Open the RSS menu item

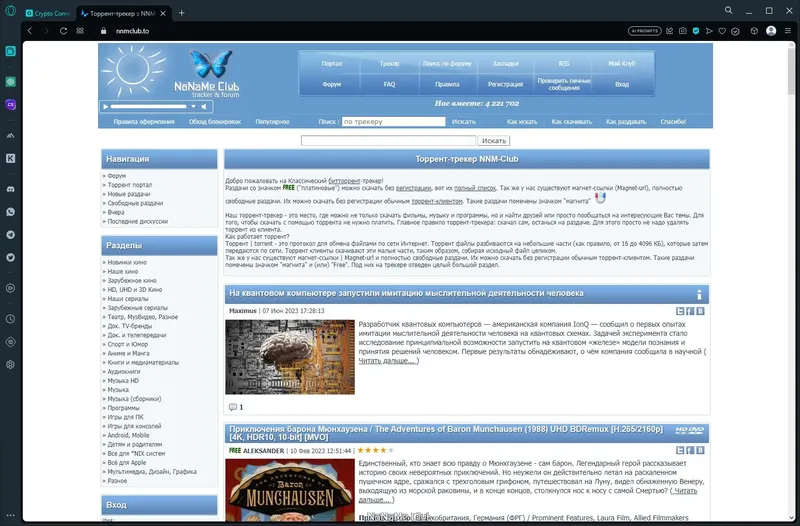coord(564,64)
